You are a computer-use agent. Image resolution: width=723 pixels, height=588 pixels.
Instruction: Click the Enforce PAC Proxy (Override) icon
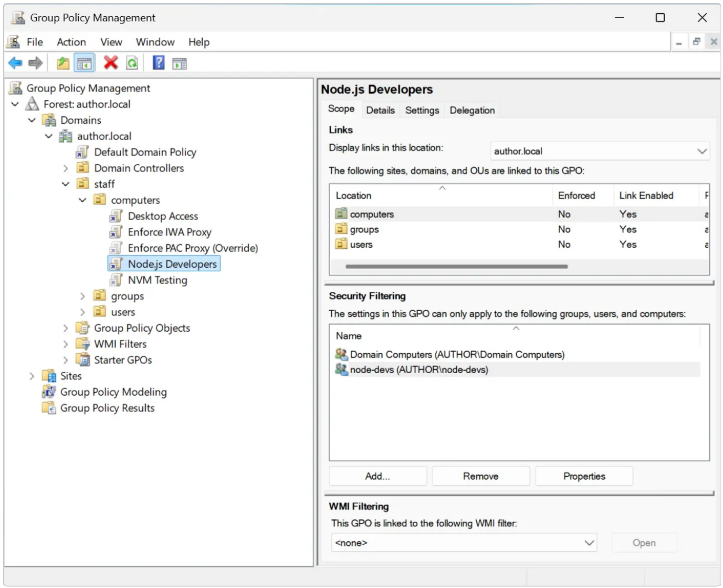coord(116,248)
